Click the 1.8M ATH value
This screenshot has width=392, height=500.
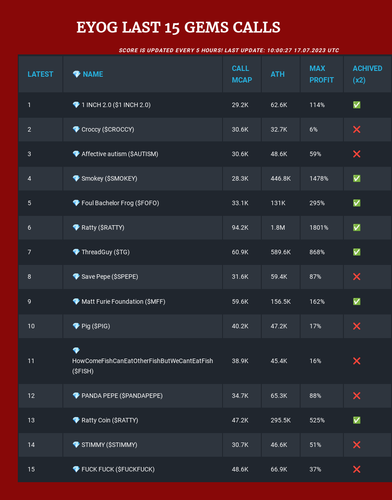coord(278,228)
